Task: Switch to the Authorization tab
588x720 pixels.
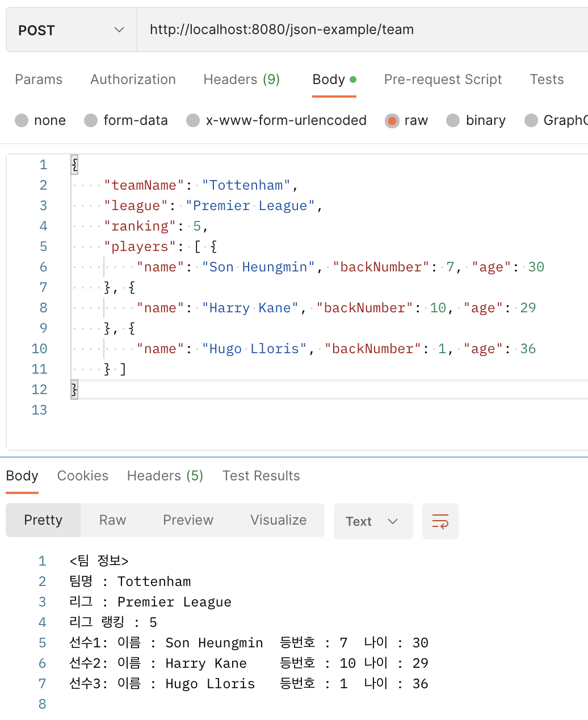Action: (133, 79)
